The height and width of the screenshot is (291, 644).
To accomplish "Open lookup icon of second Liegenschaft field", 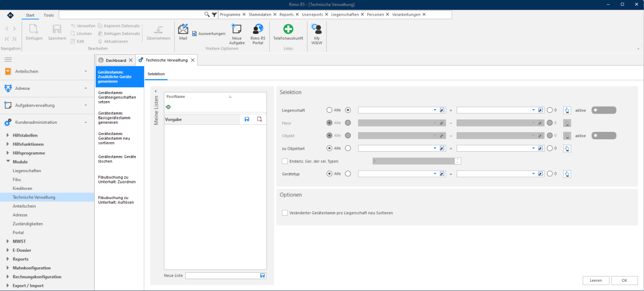I will click(x=541, y=110).
